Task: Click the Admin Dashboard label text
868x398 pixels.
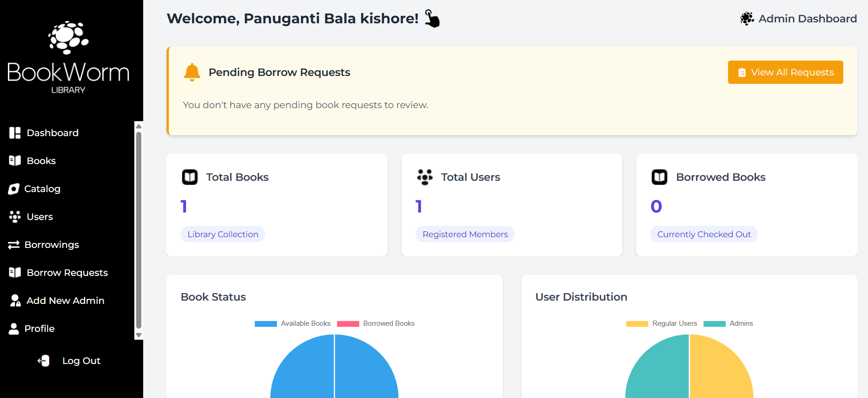Action: (x=807, y=19)
